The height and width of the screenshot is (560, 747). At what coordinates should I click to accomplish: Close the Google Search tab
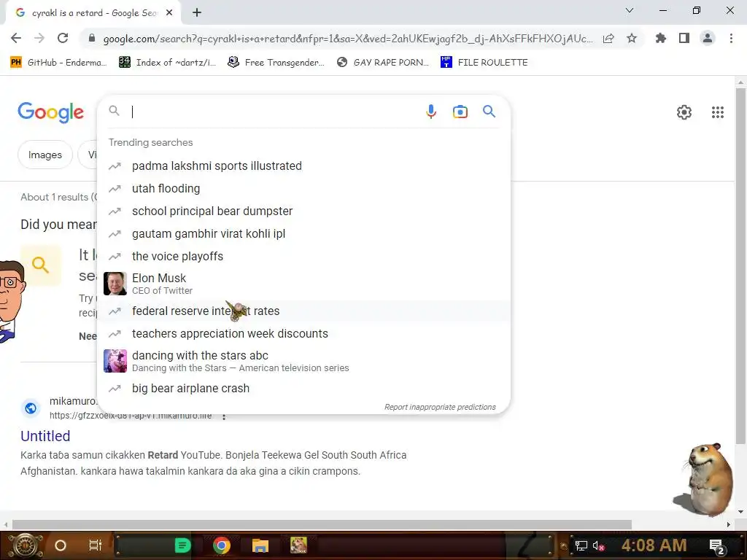coord(169,13)
